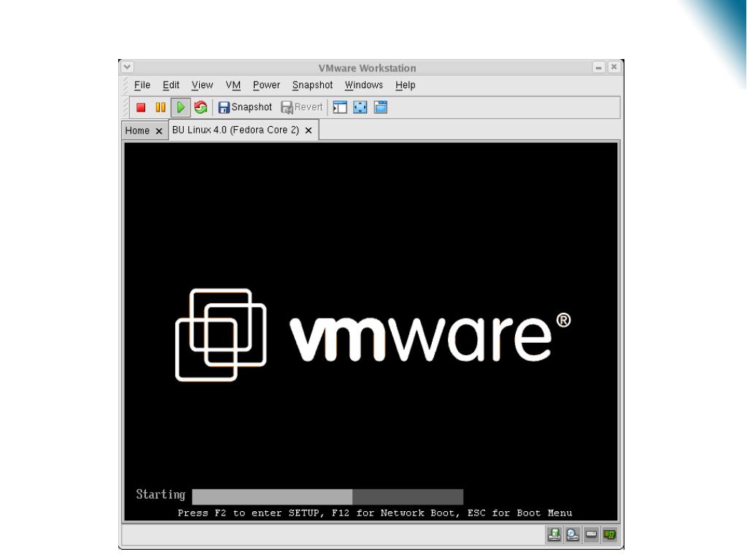Click the yellow Suspend pause icon
Screen dimensions: 747x560
coord(160,108)
